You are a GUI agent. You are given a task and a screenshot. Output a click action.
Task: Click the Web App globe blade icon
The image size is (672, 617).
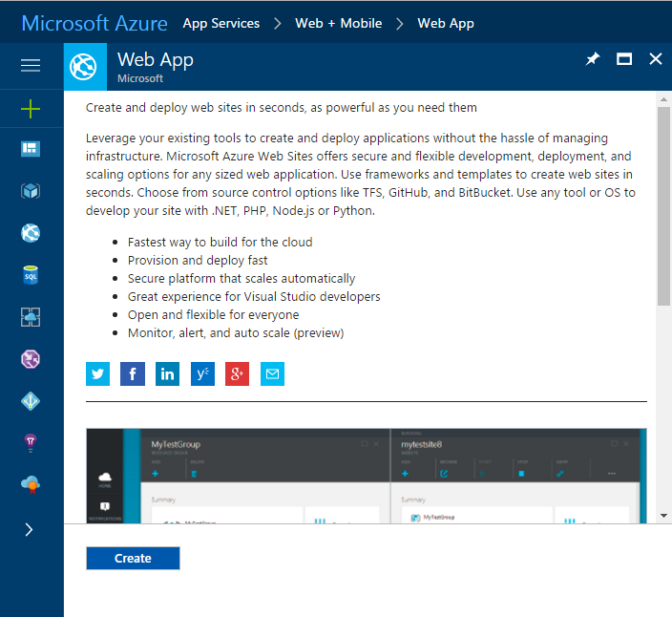tap(85, 67)
